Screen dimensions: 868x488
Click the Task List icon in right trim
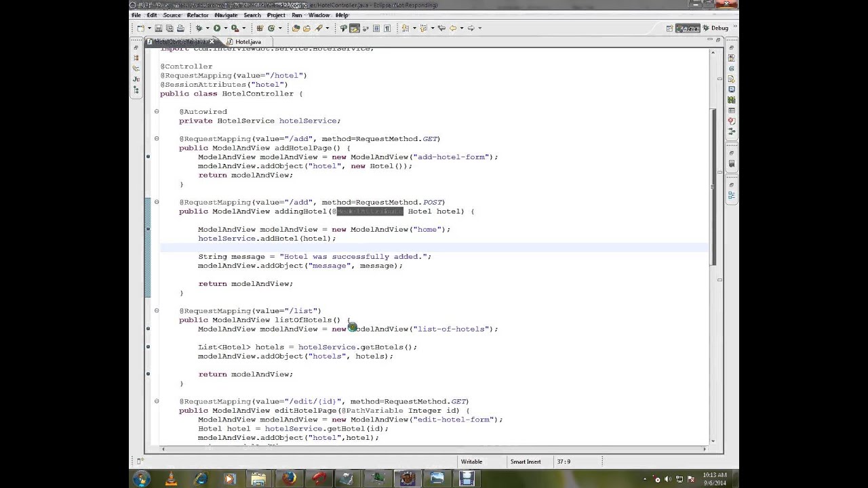click(x=731, y=163)
